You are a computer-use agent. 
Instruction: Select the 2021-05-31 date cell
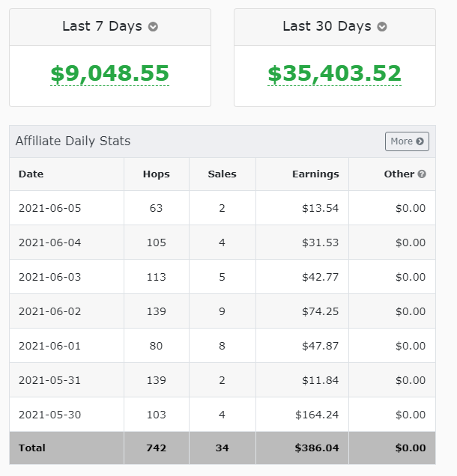49,380
